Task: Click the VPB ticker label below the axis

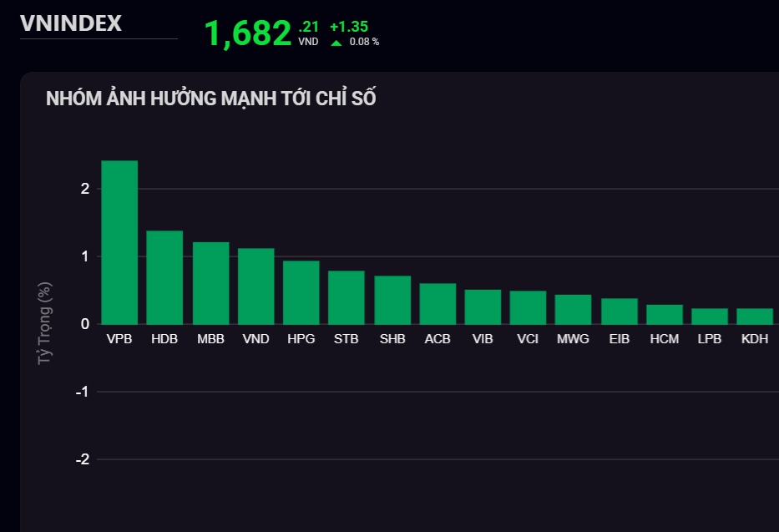Action: [119, 339]
